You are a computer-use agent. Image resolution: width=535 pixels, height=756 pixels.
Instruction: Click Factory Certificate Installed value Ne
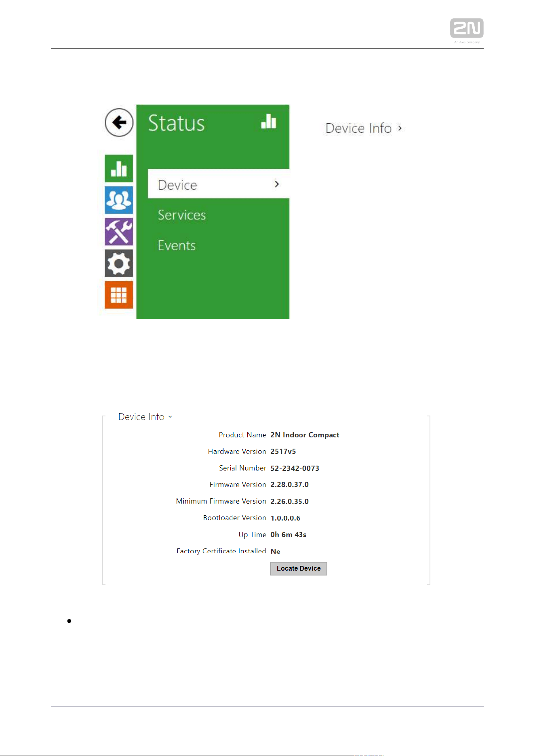[276, 551]
